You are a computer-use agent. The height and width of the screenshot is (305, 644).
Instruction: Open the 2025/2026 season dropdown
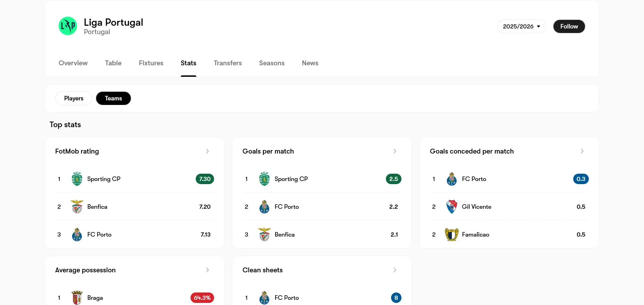coord(522,26)
